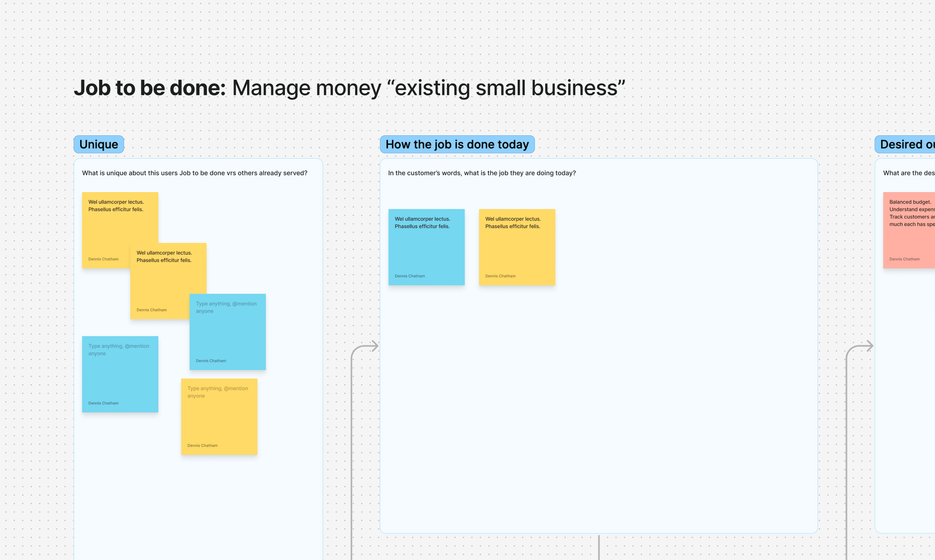Select the "Unique" section label
This screenshot has height=560, width=935.
pos(99,144)
